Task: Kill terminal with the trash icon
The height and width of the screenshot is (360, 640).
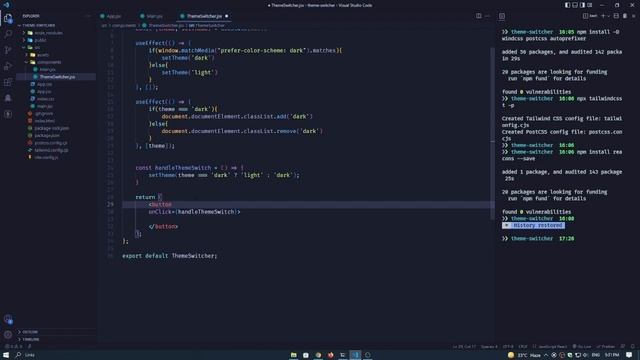Action: pyautogui.click(x=625, y=16)
